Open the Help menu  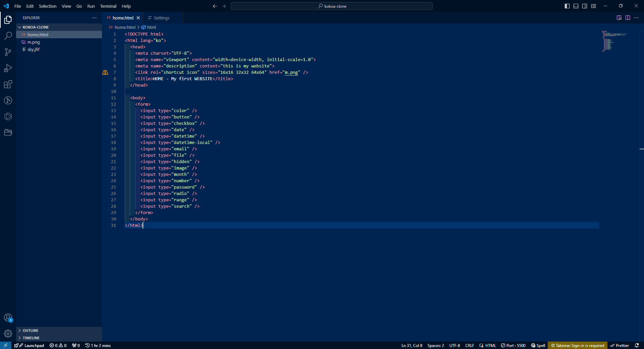coord(126,6)
